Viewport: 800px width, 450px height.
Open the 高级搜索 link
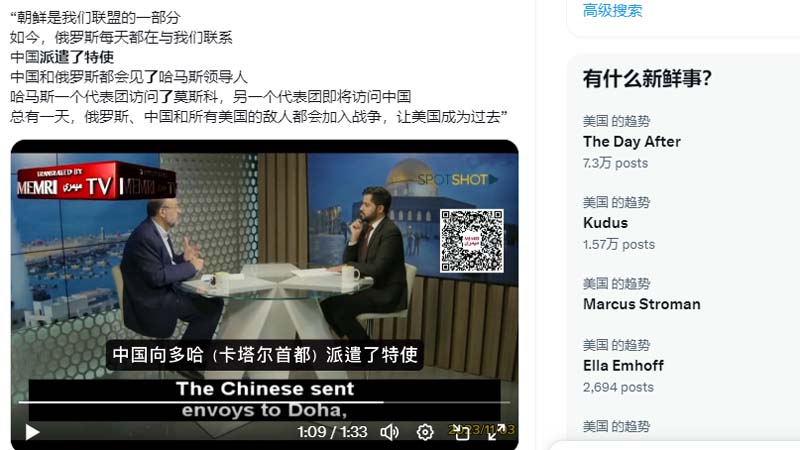coord(612,10)
